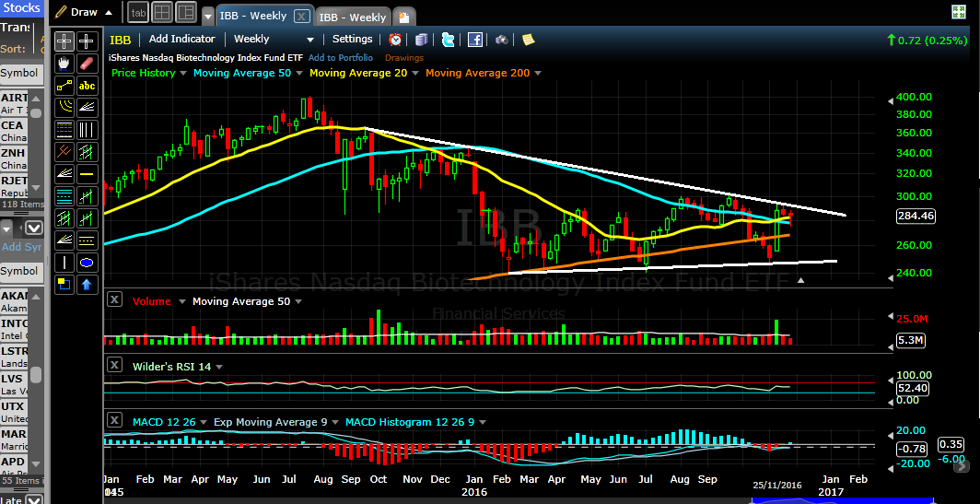Click Add to Portfolio link
Screen dimensions: 980x504
pyautogui.click(x=341, y=57)
